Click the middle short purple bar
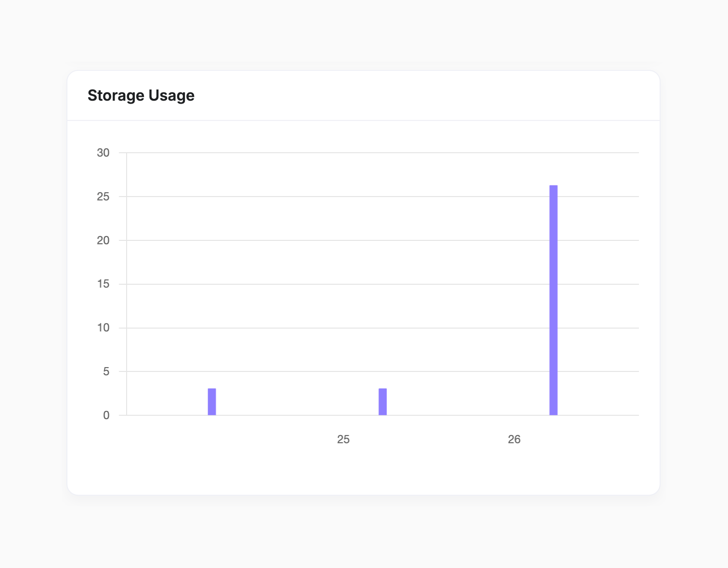The height and width of the screenshot is (568, 728). pyautogui.click(x=383, y=402)
